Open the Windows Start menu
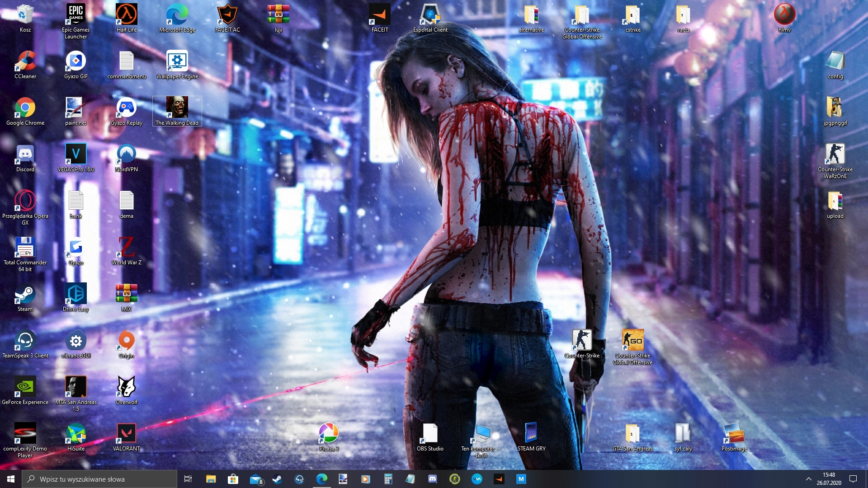The height and width of the screenshot is (488, 868). click(11, 479)
